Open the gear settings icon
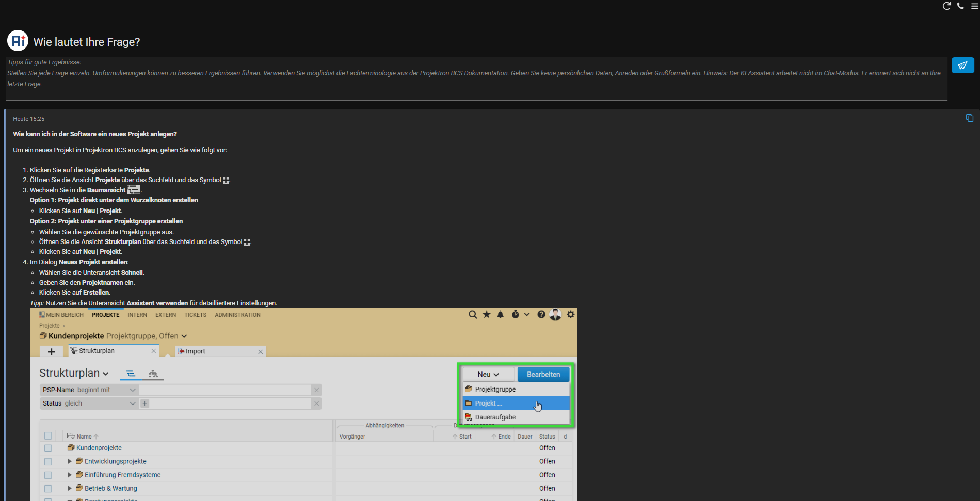 coord(570,315)
